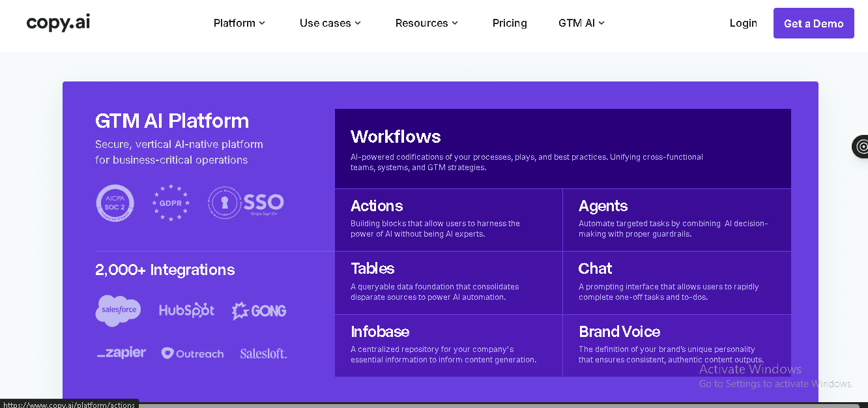Select the Brand Voice feature tile

676,345
